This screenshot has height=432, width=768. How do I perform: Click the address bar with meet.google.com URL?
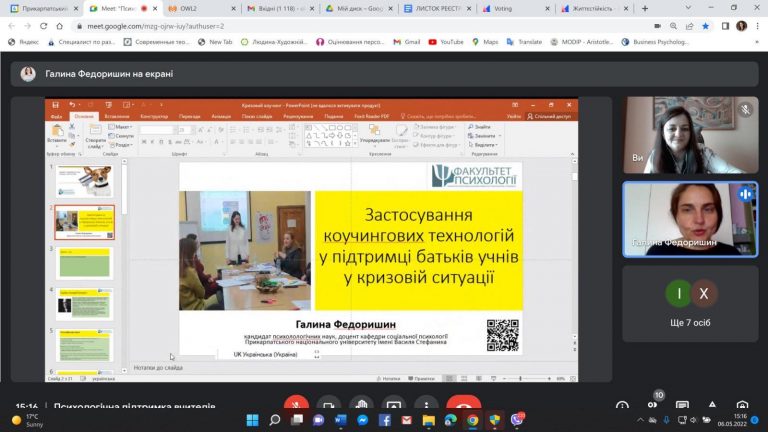pos(300,25)
